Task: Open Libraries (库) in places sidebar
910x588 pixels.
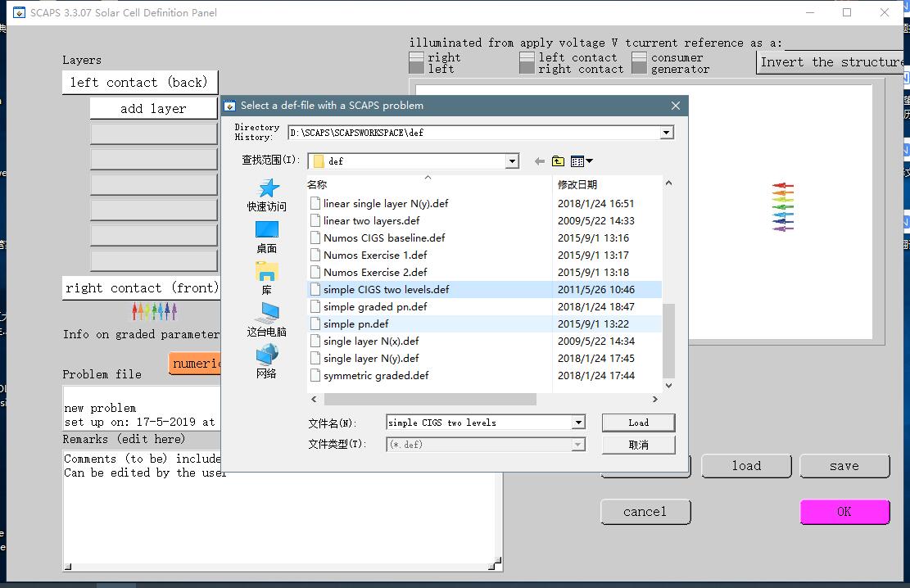Action: [x=266, y=278]
